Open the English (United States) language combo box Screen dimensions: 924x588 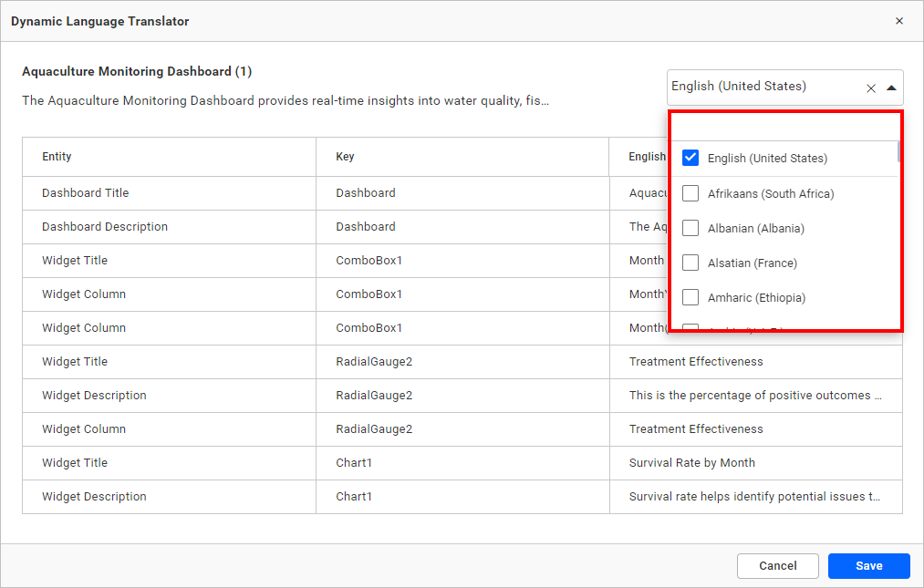point(764,87)
